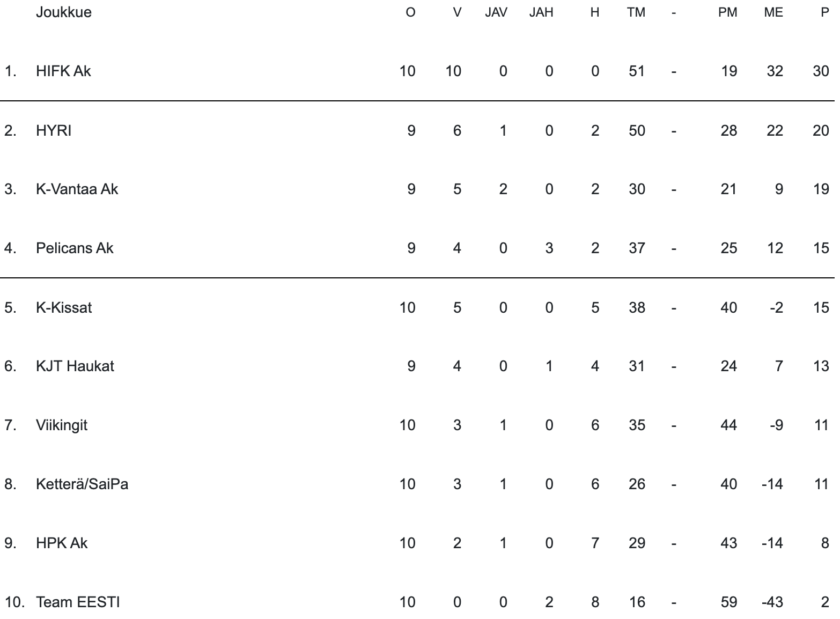Select the TM goals-for column header

click(636, 12)
